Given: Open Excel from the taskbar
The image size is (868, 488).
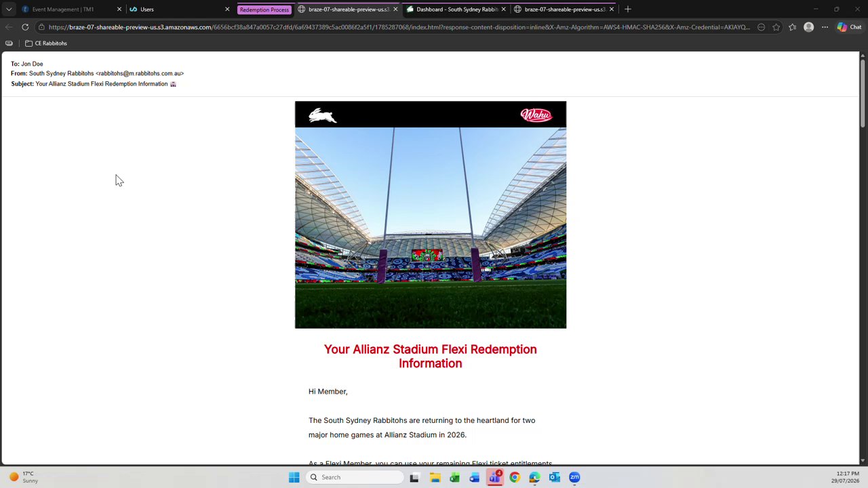Looking at the screenshot, I should point(454,477).
